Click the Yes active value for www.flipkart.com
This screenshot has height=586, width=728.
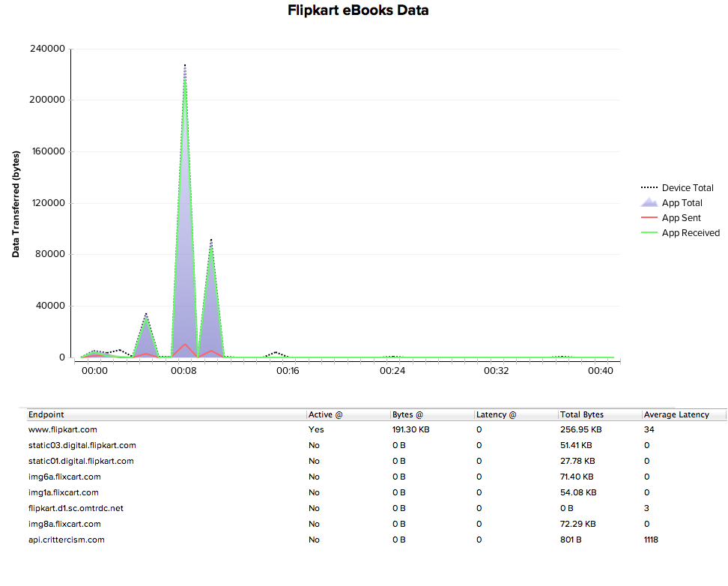coord(316,429)
